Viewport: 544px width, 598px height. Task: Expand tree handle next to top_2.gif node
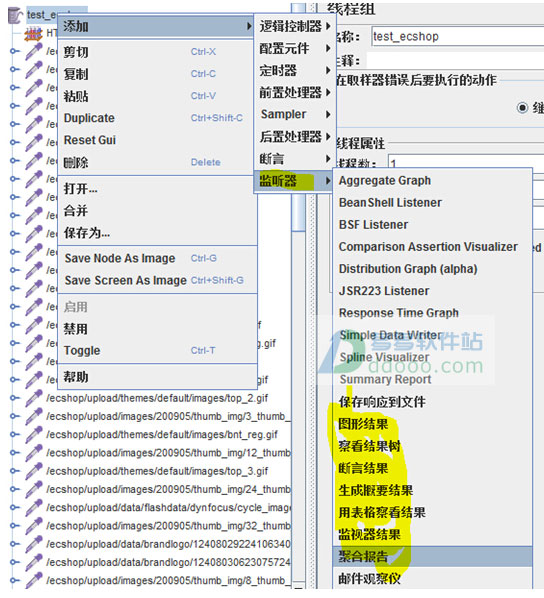(14, 398)
